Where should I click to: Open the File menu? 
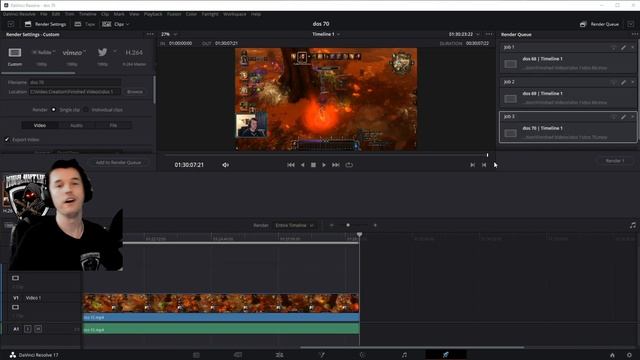[44, 14]
